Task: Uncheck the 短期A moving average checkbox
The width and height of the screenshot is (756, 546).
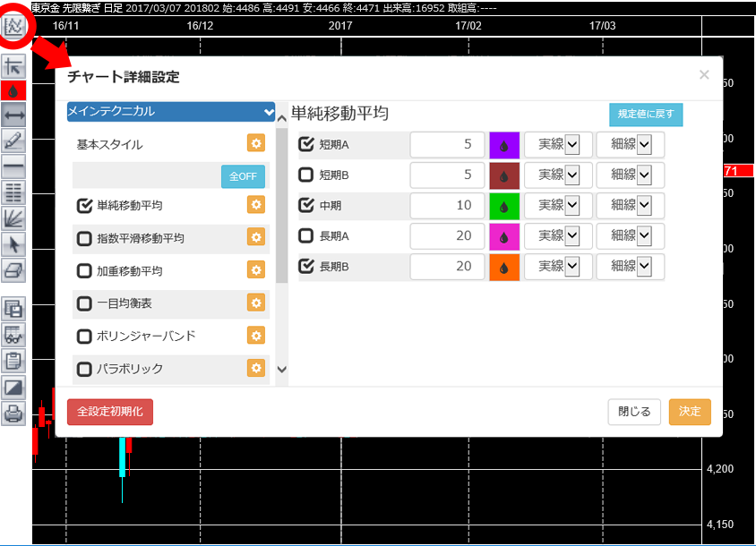Action: [x=306, y=144]
